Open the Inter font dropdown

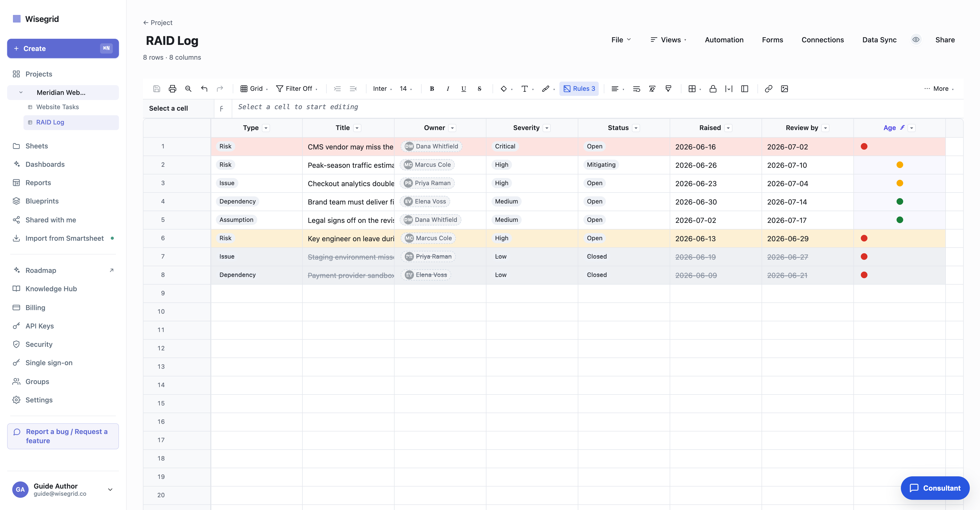(x=382, y=88)
